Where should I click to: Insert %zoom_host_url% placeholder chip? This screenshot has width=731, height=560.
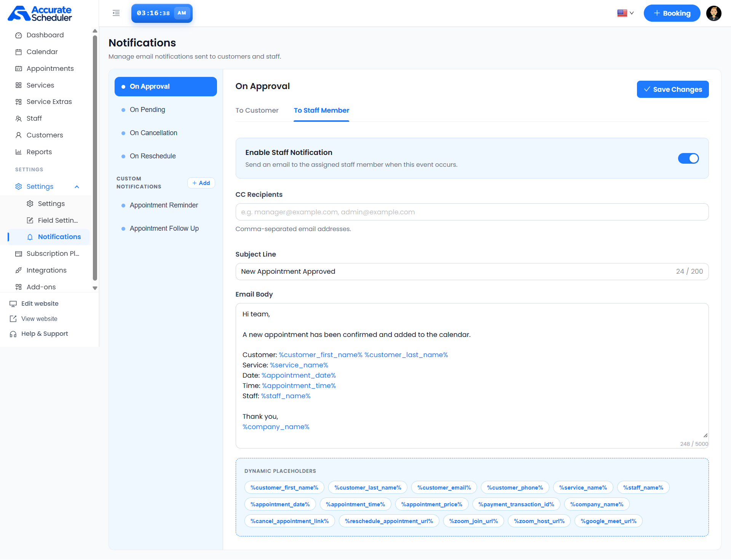point(539,521)
